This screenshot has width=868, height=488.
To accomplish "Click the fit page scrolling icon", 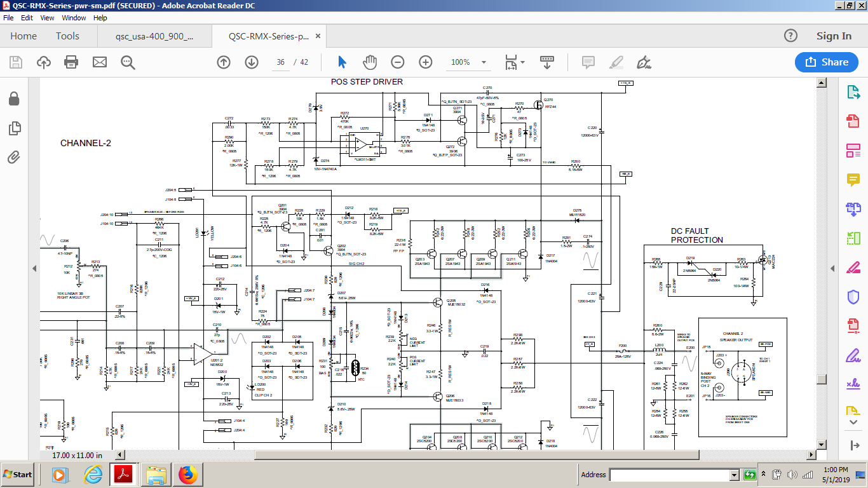I will (x=511, y=62).
